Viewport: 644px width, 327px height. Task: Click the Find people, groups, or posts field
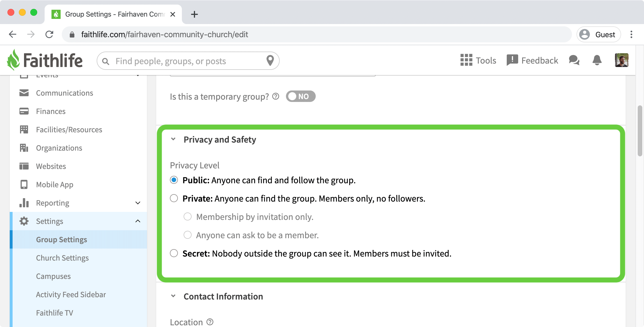(x=188, y=61)
